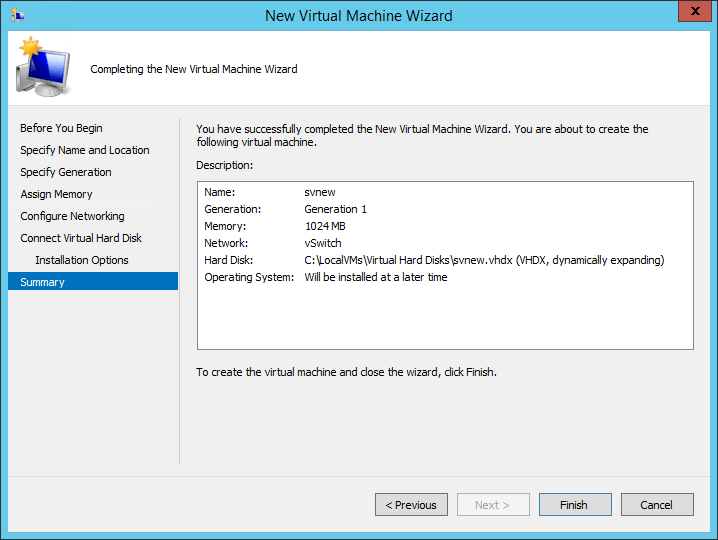Open the Before You Begin step
Viewport: 718px width, 540px height.
(x=61, y=128)
